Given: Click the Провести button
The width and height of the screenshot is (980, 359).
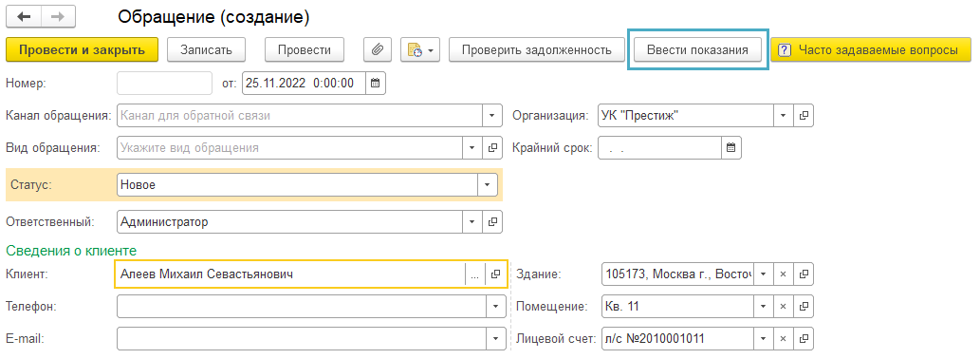Looking at the screenshot, I should 305,50.
